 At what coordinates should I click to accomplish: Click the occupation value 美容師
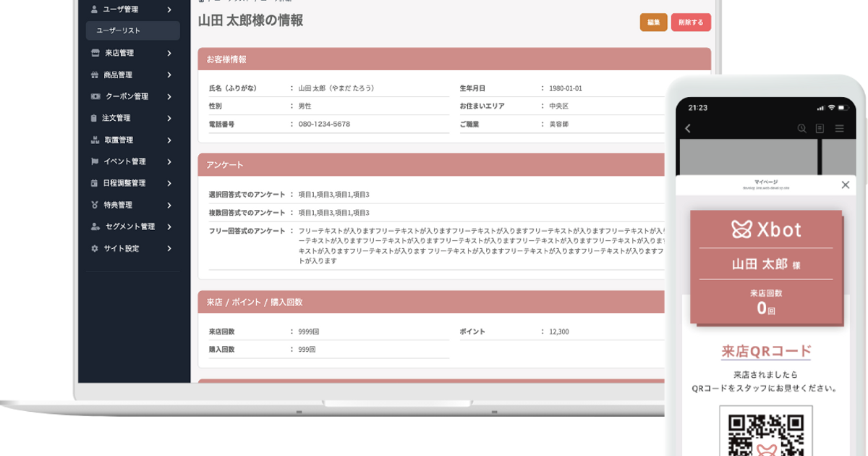(559, 124)
